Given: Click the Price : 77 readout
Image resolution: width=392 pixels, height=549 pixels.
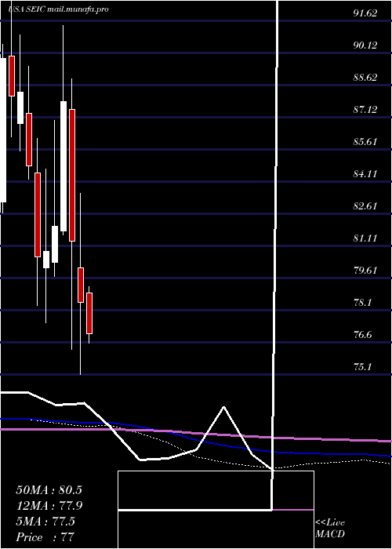Looking at the screenshot, I should [45, 537].
